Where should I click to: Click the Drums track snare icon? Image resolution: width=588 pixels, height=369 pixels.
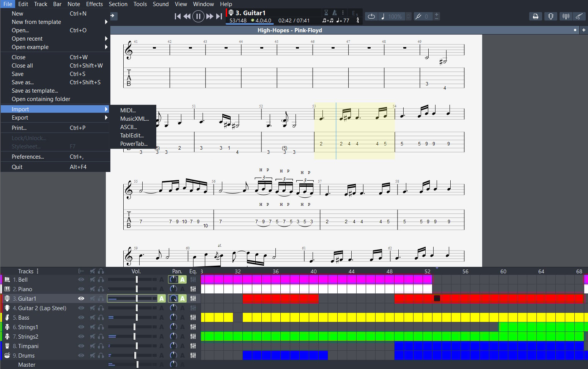pos(7,355)
